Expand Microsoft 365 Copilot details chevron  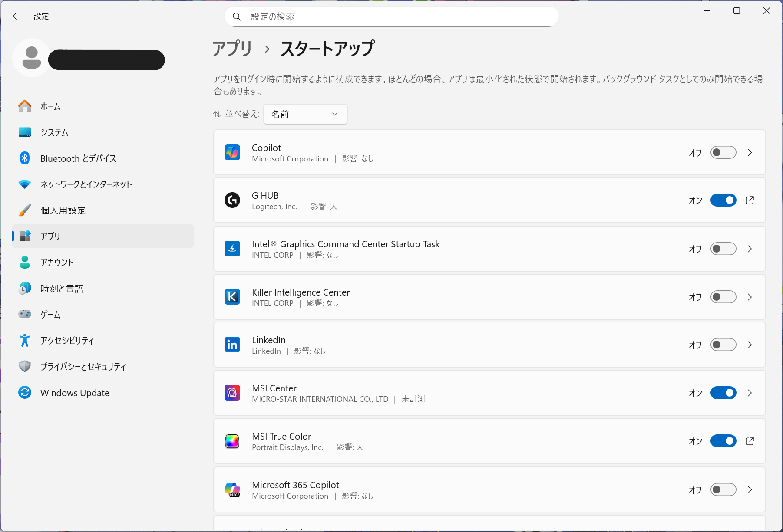(750, 489)
